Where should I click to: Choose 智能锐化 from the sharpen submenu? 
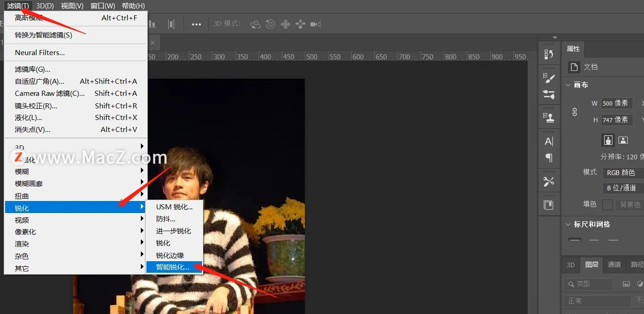pyautogui.click(x=173, y=267)
